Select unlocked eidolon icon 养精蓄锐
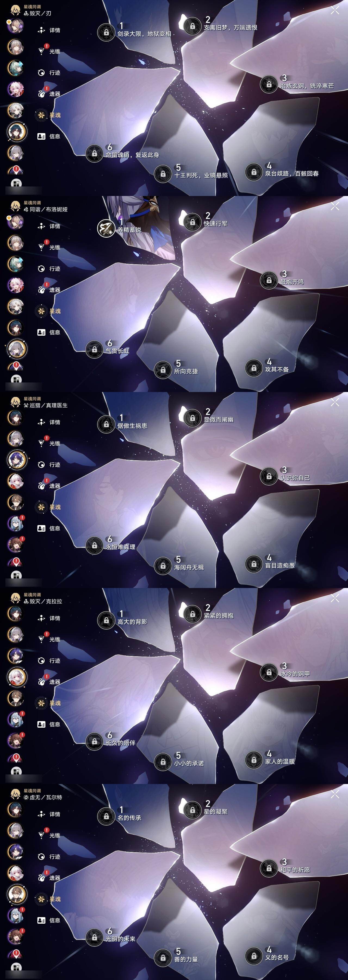Viewport: 348px width, 980px height. (106, 228)
